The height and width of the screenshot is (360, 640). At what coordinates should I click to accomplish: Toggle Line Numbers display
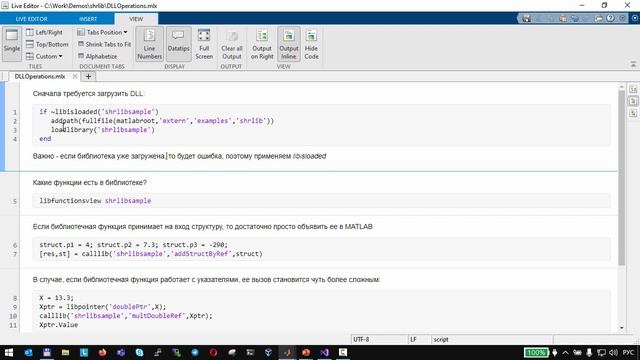pos(149,44)
